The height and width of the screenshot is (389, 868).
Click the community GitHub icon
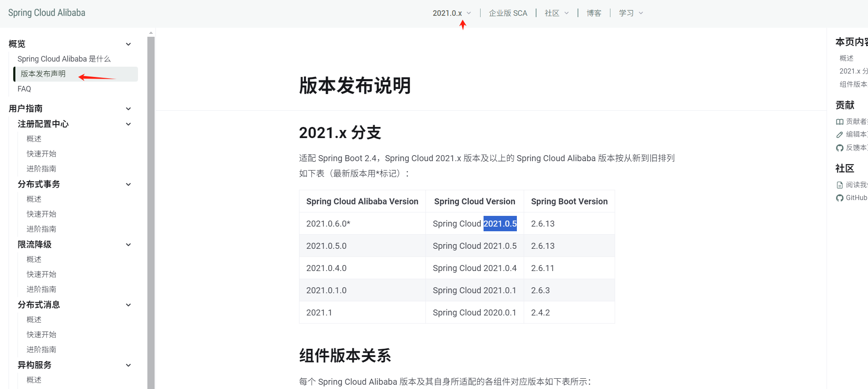pyautogui.click(x=840, y=198)
